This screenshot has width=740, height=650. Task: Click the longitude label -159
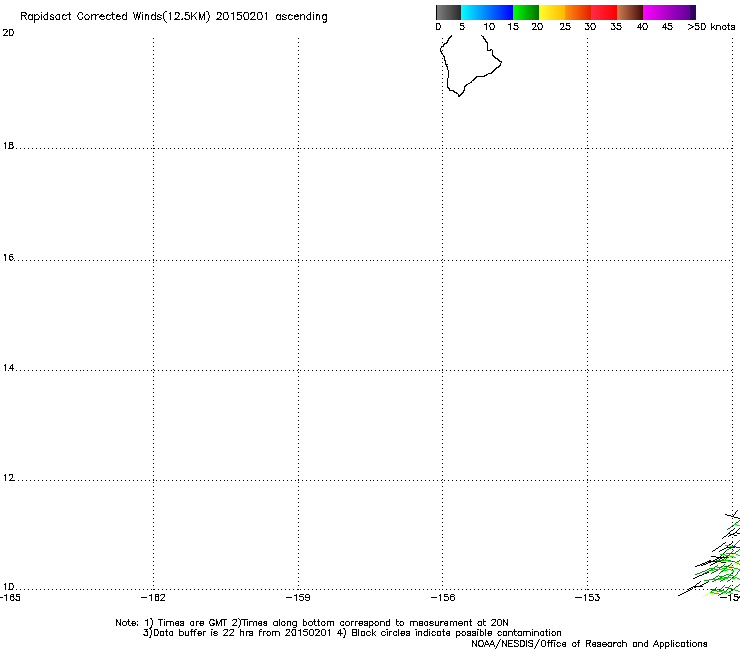[x=298, y=598]
